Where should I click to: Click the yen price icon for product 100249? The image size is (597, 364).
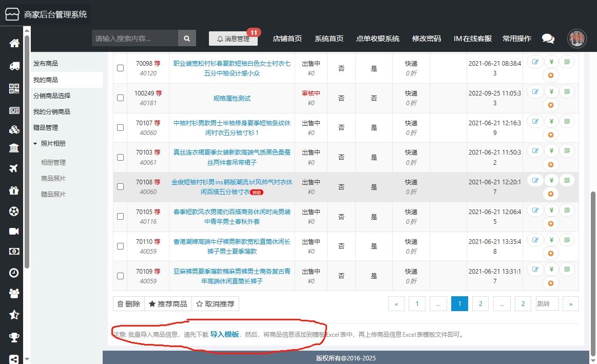tap(551, 92)
